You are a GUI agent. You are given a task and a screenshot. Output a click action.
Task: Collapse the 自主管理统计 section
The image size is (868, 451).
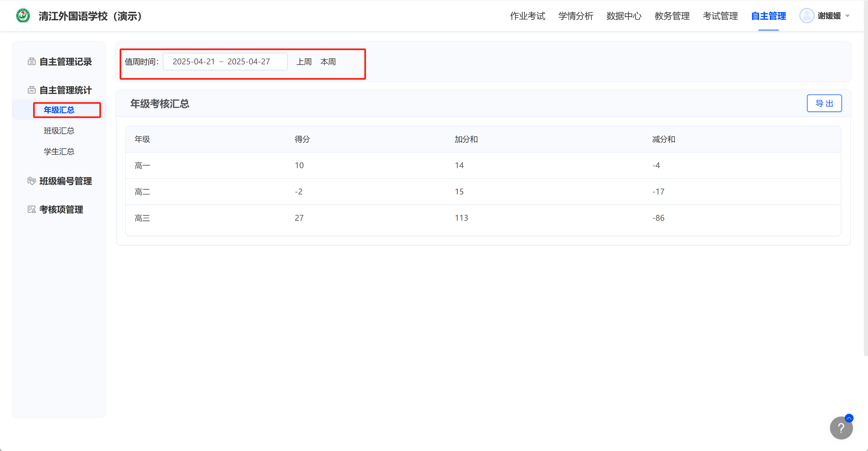click(65, 90)
